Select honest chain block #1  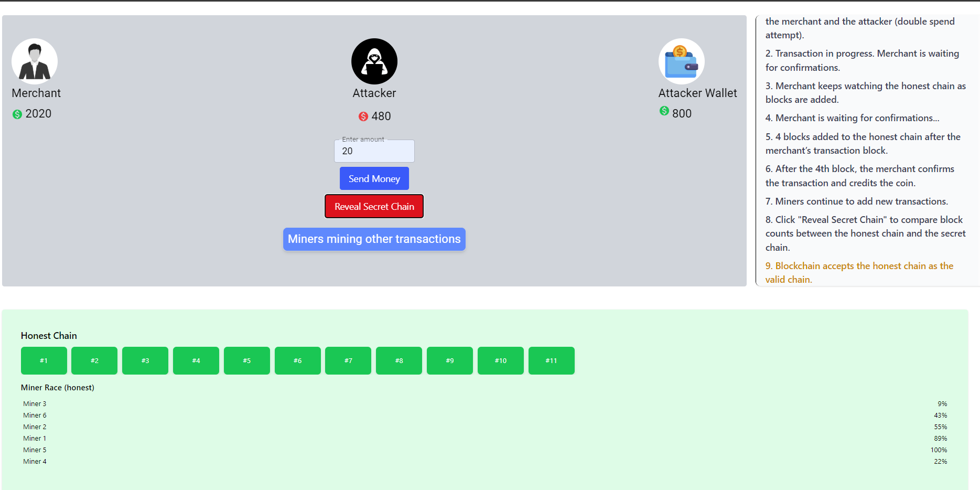click(x=44, y=360)
